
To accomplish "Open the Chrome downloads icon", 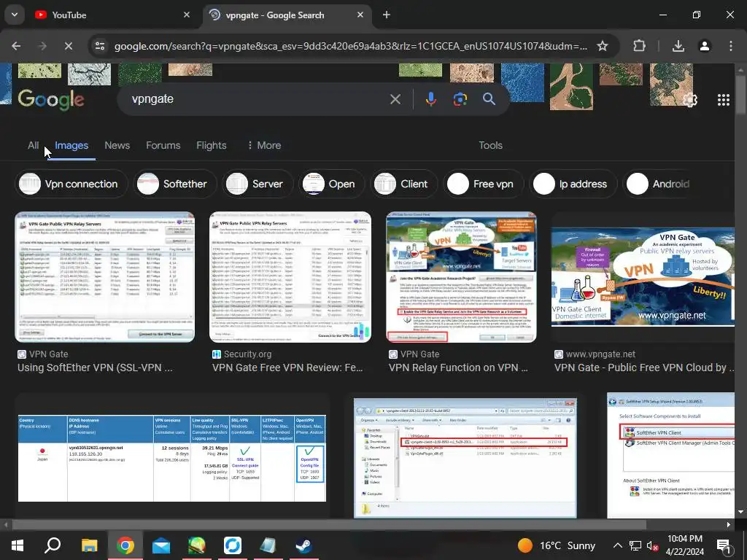I will 678,46.
